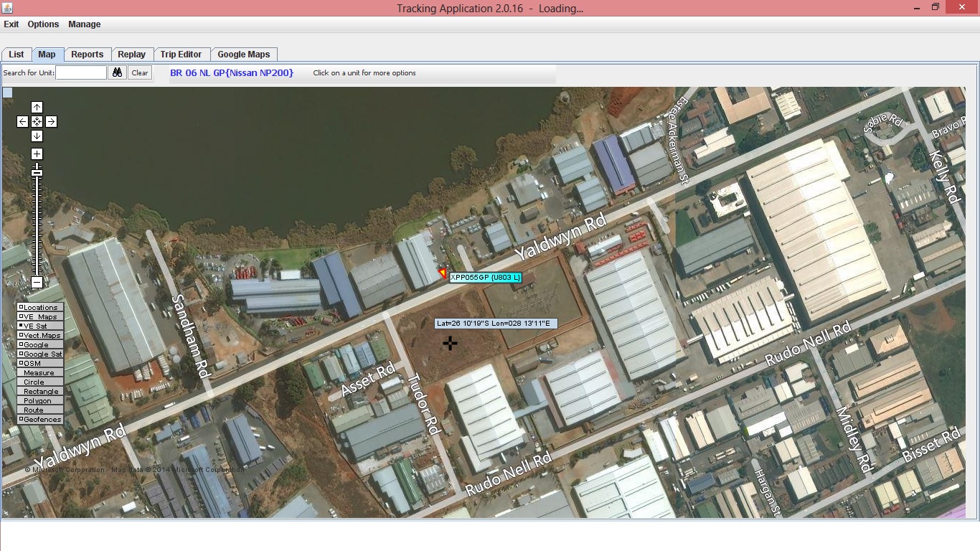Pan the map down with arrow

(37, 136)
